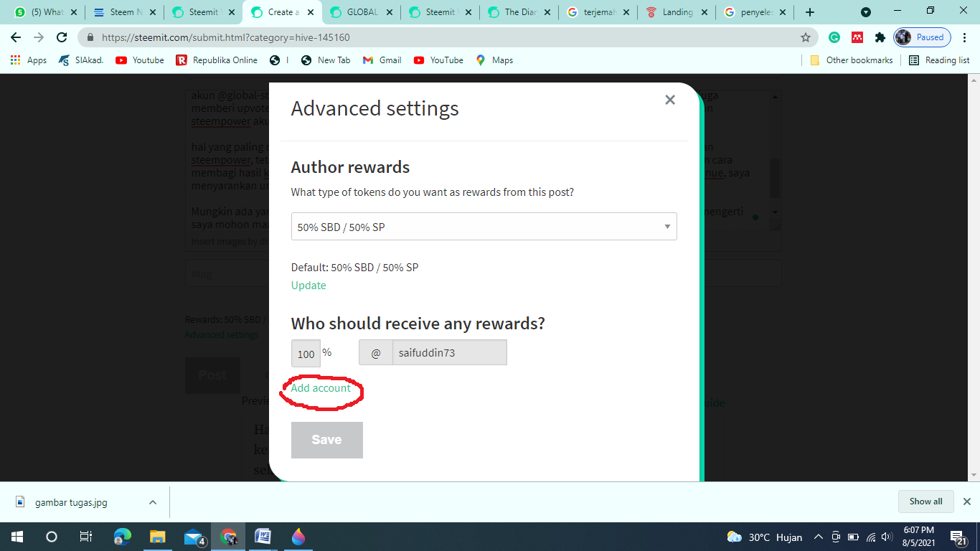Open the notification center icon
The width and height of the screenshot is (980, 551).
958,537
